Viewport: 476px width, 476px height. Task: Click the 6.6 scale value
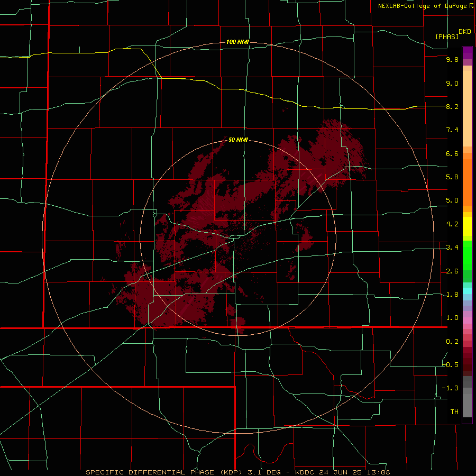(452, 153)
